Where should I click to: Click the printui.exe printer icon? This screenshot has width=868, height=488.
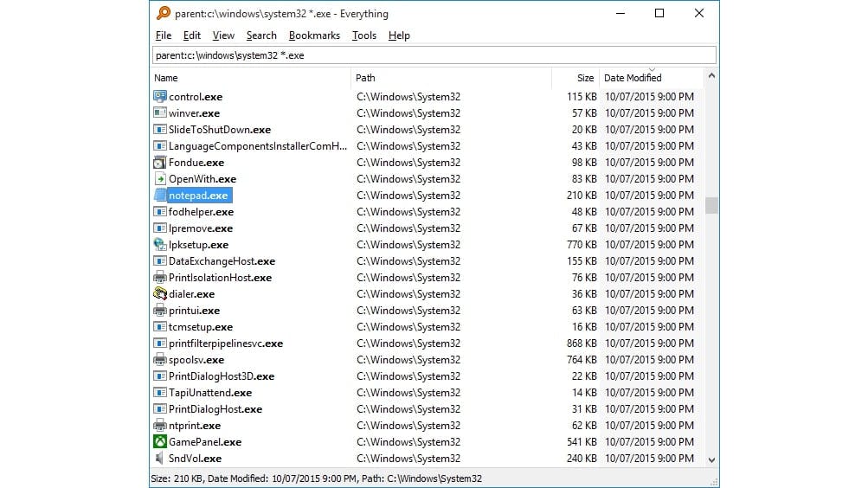[x=160, y=311]
